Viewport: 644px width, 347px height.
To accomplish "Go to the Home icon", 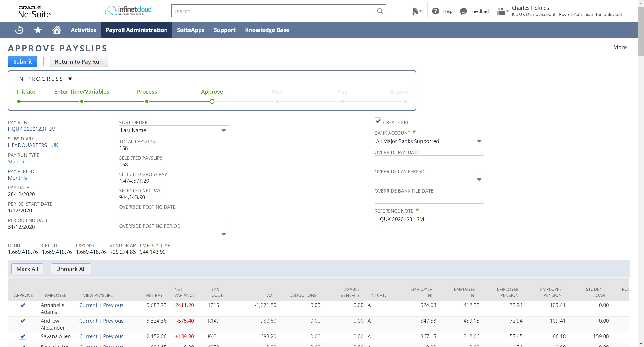I will [57, 30].
